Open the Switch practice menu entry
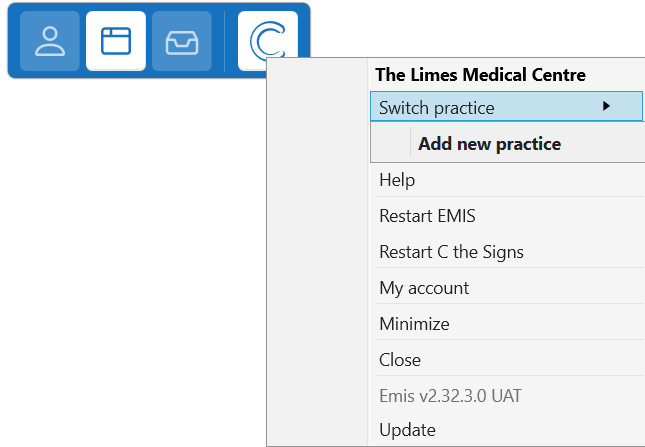 click(437, 108)
